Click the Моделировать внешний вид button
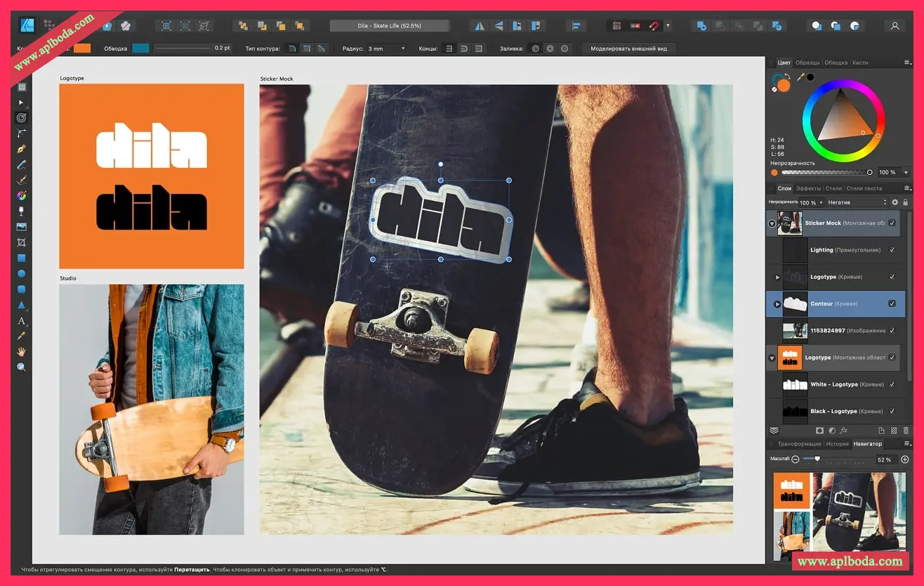The image size is (924, 586). 628,48
